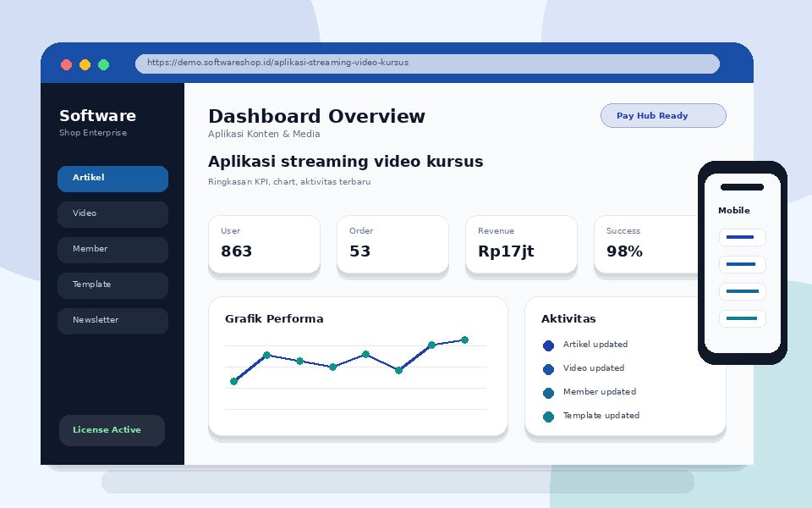
Task: Click the Mobile label in phone preview
Action: click(734, 211)
